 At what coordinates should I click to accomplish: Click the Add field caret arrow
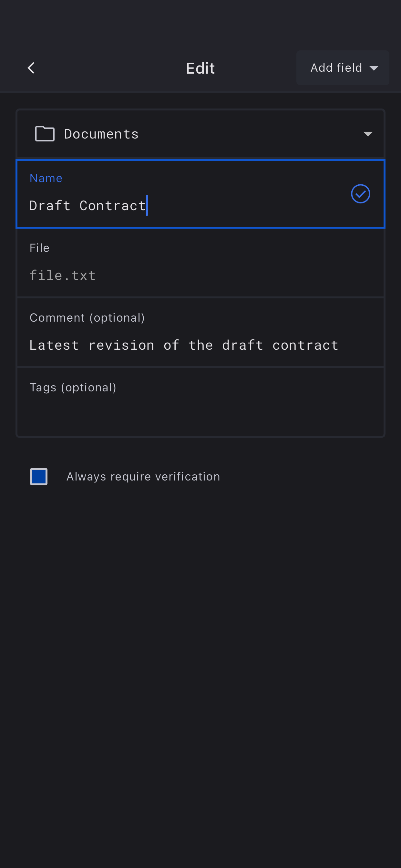[374, 68]
